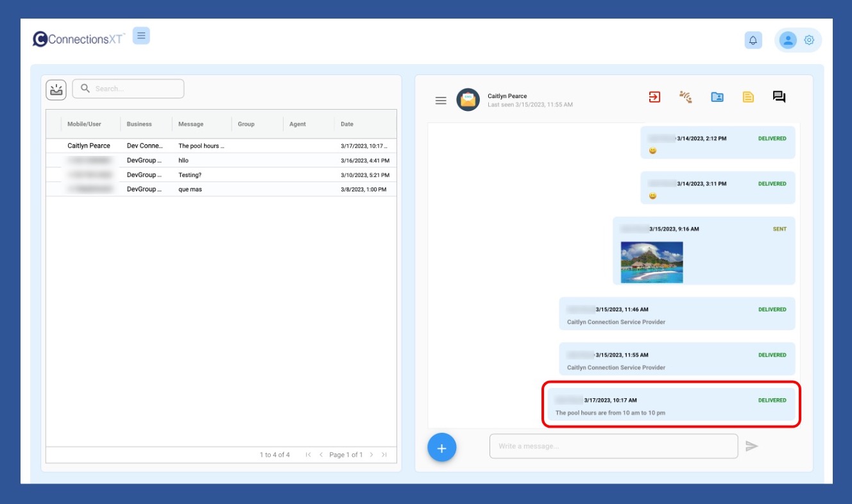Jump to the last page
The width and height of the screenshot is (852, 504).
pyautogui.click(x=384, y=455)
